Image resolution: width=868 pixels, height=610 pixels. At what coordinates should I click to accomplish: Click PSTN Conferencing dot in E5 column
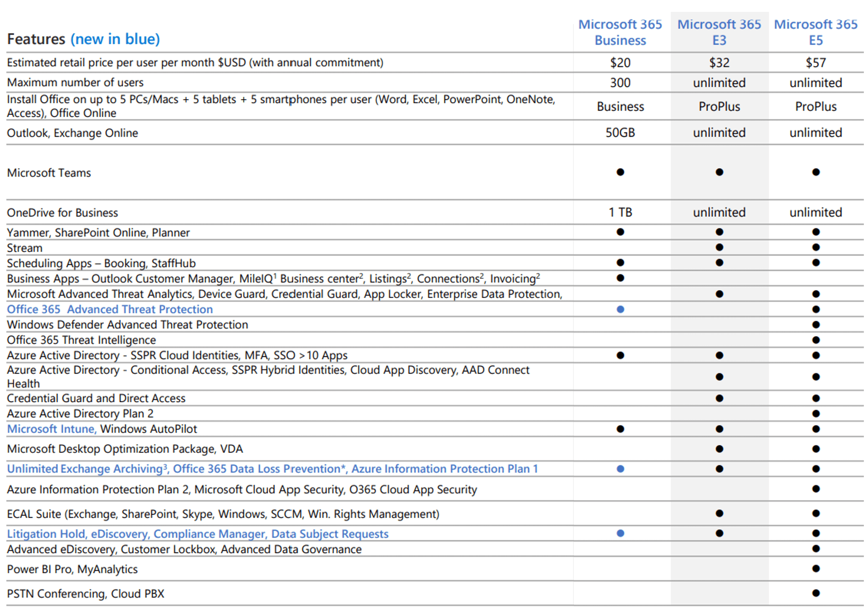point(815,593)
